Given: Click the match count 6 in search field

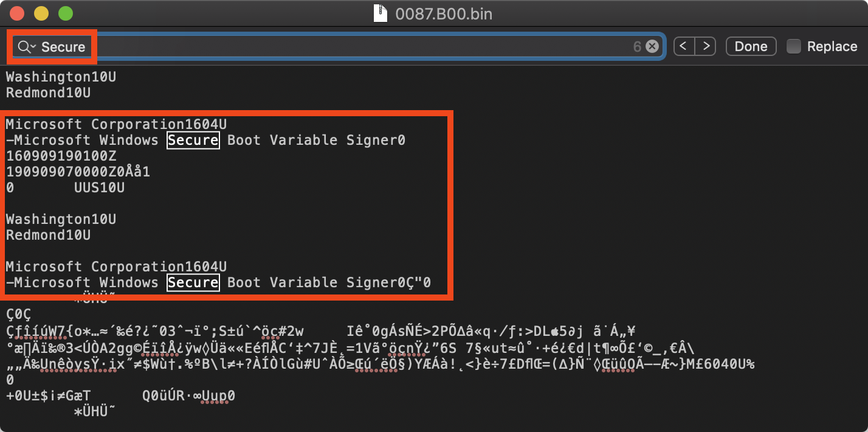Looking at the screenshot, I should pyautogui.click(x=637, y=47).
